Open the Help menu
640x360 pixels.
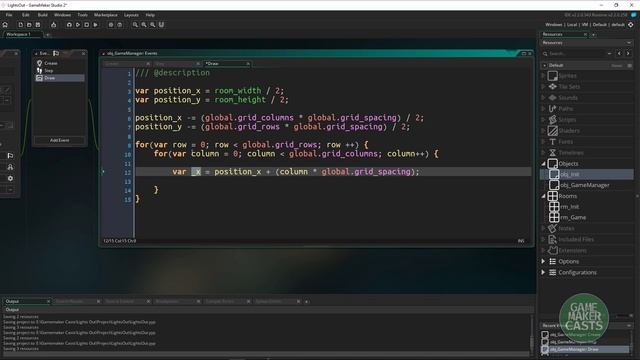click(x=150, y=15)
